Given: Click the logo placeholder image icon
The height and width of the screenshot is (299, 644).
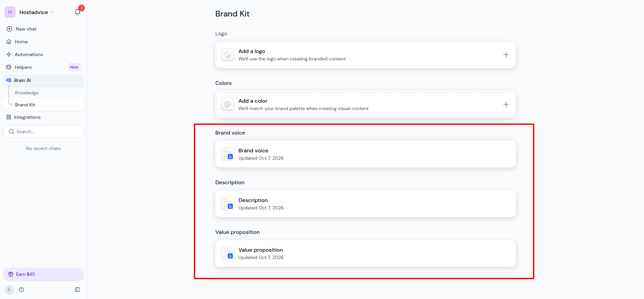Looking at the screenshot, I should coord(228,55).
